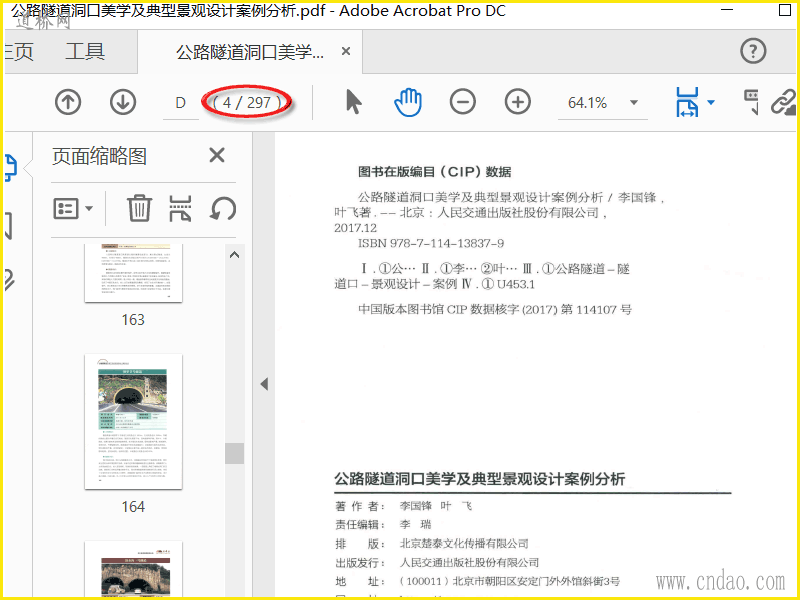Open the help question mark icon
Image resolution: width=800 pixels, height=600 pixels.
[753, 51]
